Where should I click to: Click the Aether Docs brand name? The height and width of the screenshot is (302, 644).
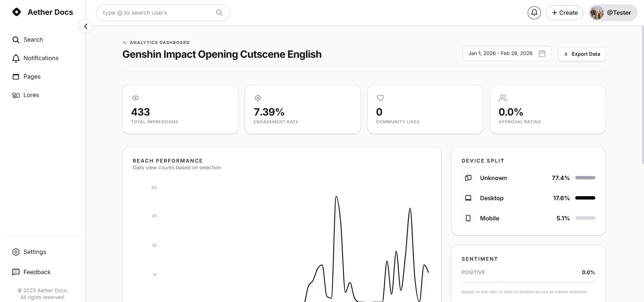tap(50, 12)
